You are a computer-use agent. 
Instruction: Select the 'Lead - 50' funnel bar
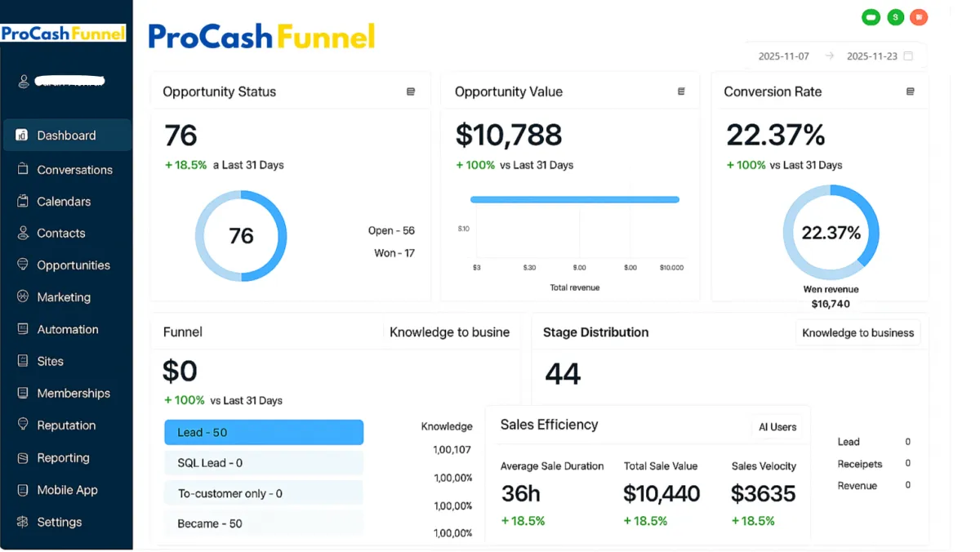click(x=264, y=433)
